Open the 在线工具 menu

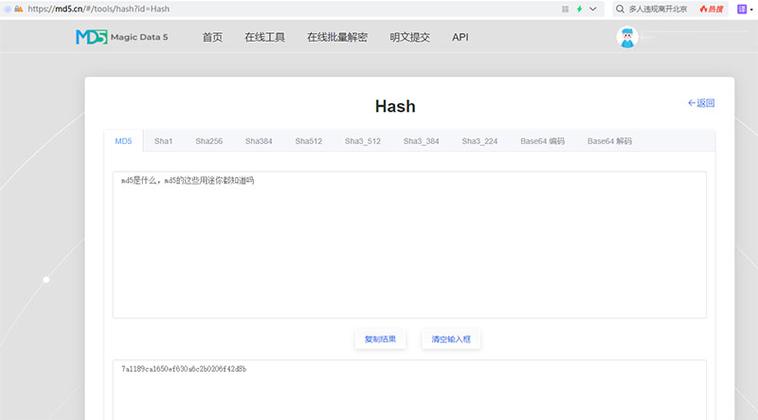pyautogui.click(x=264, y=37)
